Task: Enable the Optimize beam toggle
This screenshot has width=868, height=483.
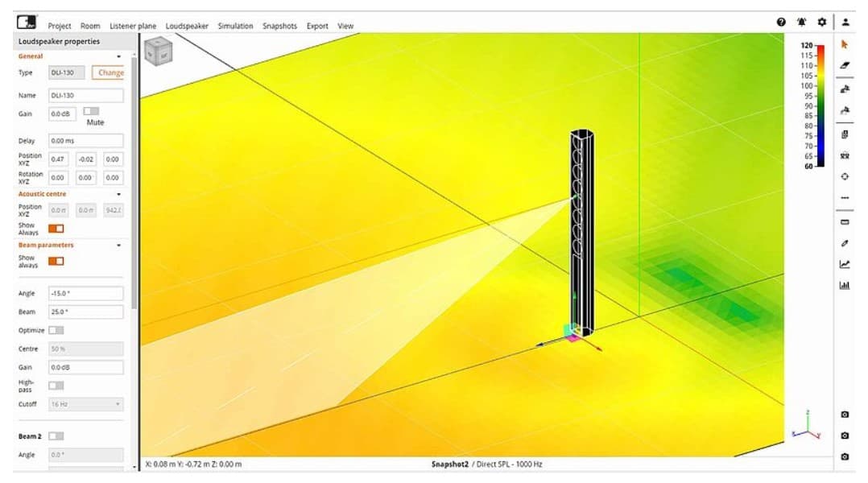Action: [56, 330]
